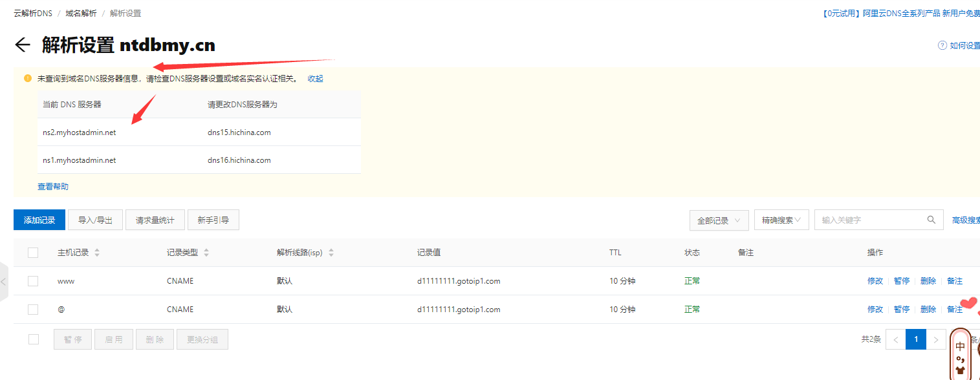Sort by 主机记录 column arrows
980x380 pixels.
(x=97, y=253)
